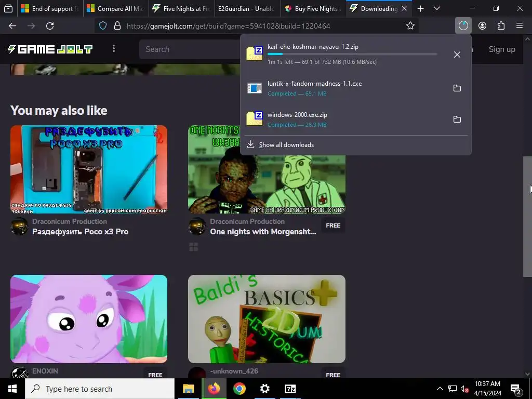532x399 pixels.
Task: Open the notification center icon
Action: (x=516, y=389)
